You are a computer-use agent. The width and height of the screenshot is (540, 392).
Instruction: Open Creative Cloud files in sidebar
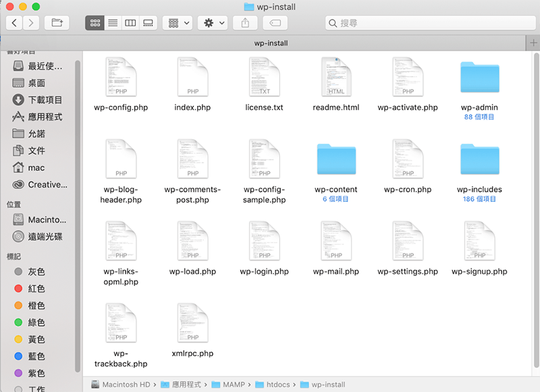point(40,184)
